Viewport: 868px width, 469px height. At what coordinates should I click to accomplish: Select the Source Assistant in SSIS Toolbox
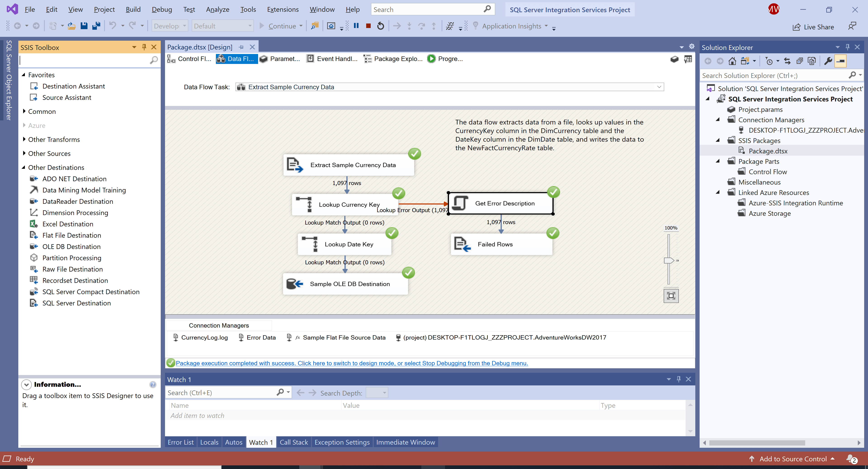click(x=67, y=97)
